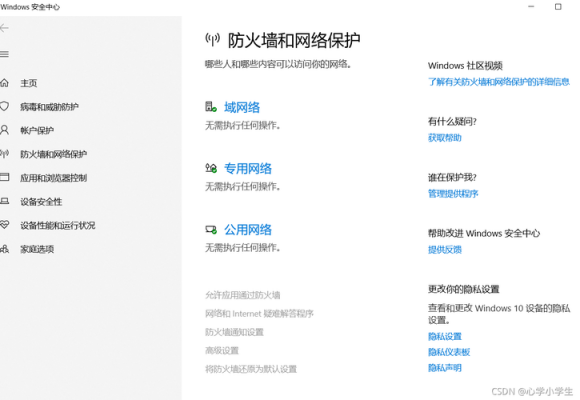Click the 更改你的隐私设置 heading

click(x=463, y=289)
